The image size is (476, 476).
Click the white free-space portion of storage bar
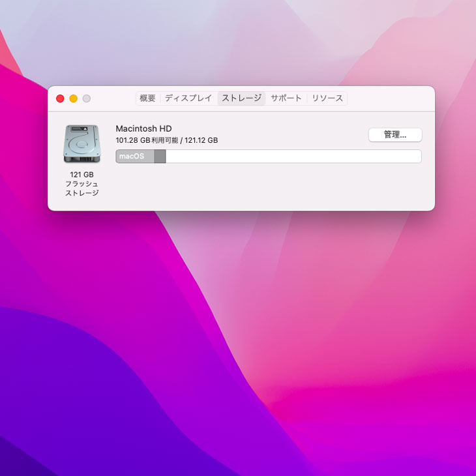tap(293, 156)
